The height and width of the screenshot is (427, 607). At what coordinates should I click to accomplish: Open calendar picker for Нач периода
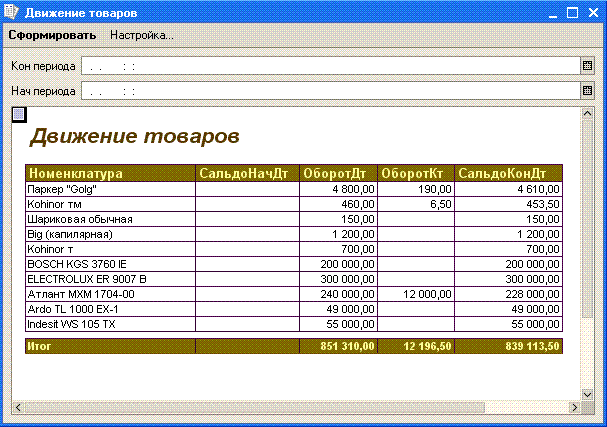pos(587,91)
